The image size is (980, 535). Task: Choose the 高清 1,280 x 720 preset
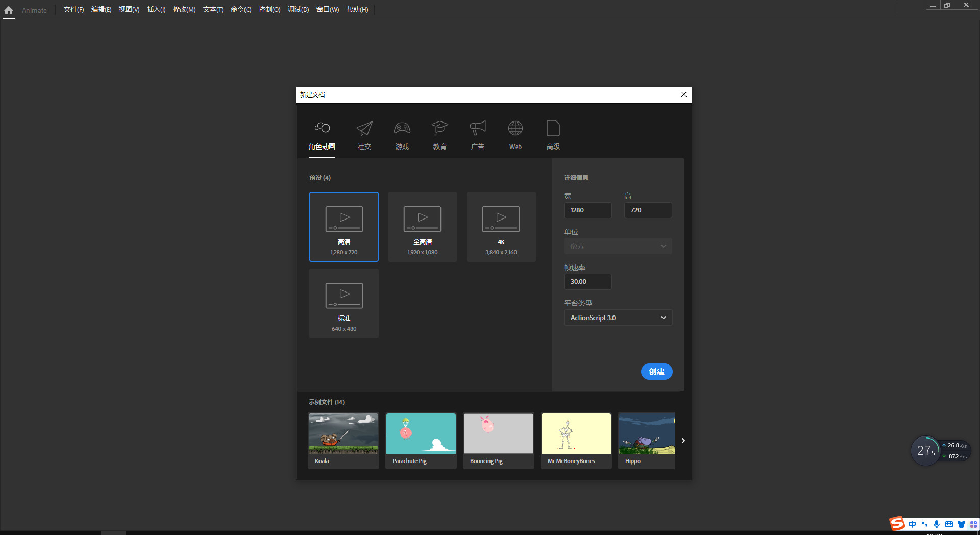tap(344, 227)
